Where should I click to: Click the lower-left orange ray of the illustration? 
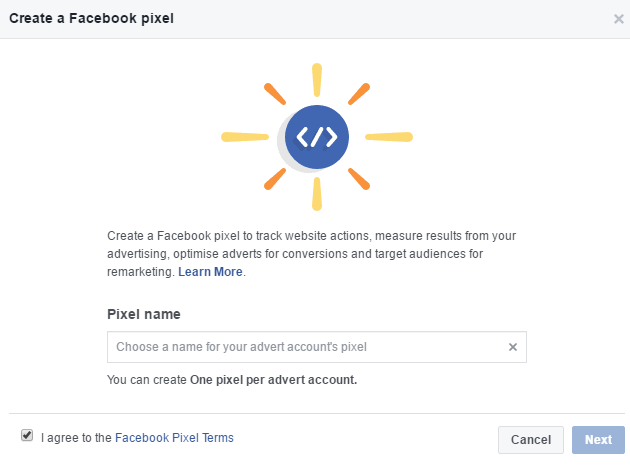click(x=275, y=178)
